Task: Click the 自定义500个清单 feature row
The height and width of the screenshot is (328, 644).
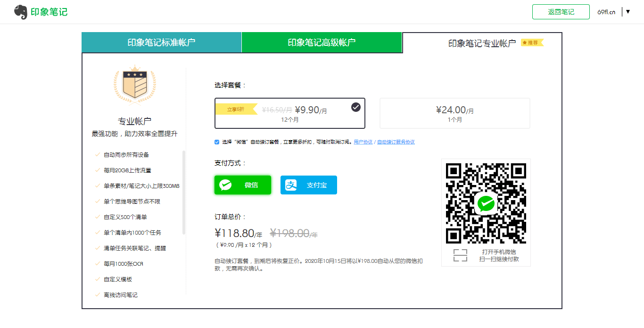Action: (125, 217)
